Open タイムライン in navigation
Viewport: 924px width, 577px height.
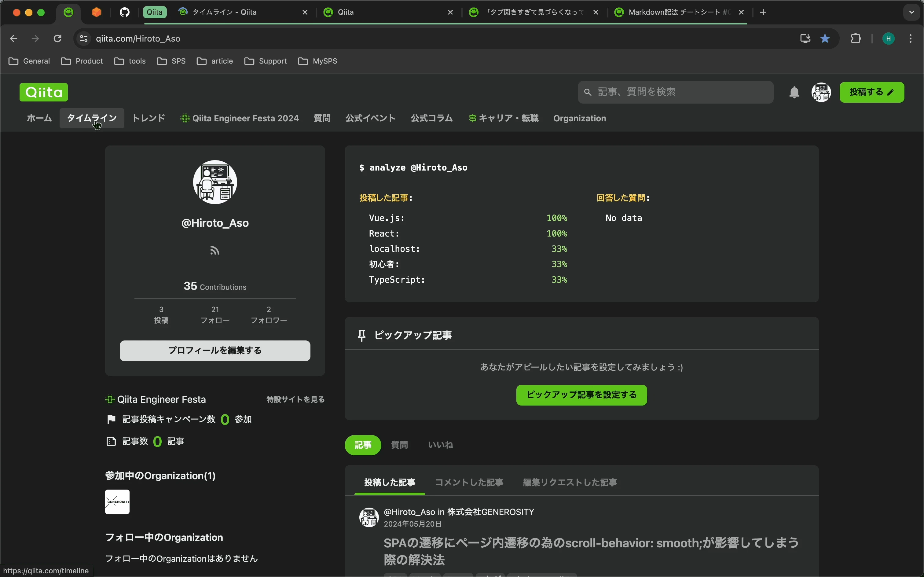(x=92, y=118)
